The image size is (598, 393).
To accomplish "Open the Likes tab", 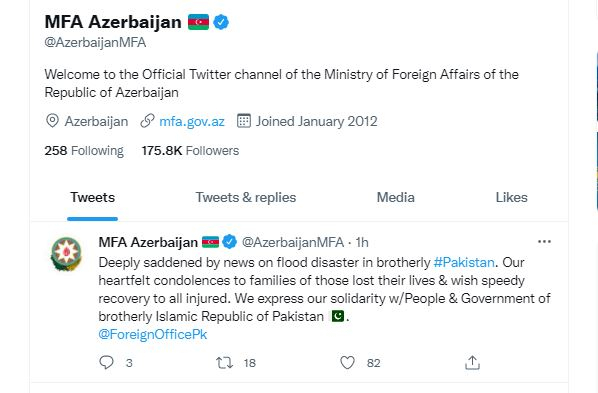I will tap(511, 197).
